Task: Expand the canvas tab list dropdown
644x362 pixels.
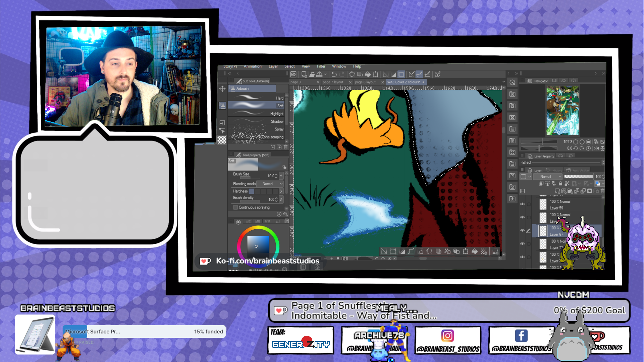Action: (503, 82)
